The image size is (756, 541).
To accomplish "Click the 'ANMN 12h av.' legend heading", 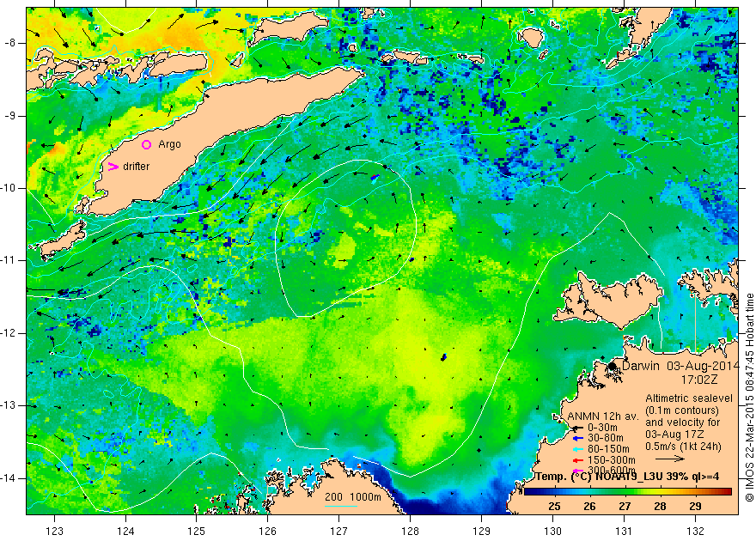I will coord(603,416).
